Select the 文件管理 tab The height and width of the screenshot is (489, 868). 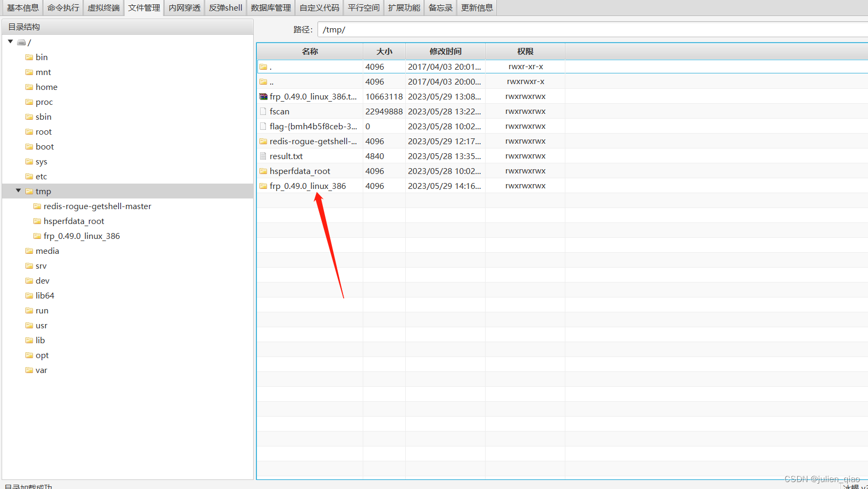144,7
